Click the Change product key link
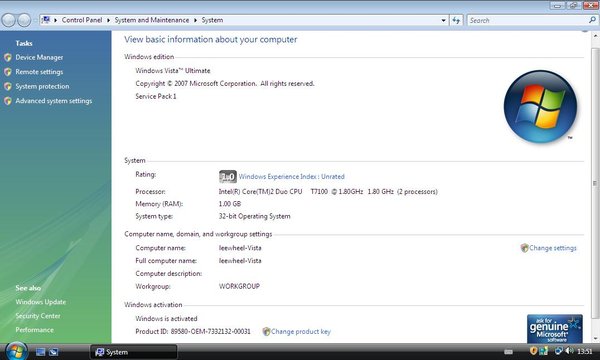Viewport: 600px width, 360px height. (x=301, y=331)
